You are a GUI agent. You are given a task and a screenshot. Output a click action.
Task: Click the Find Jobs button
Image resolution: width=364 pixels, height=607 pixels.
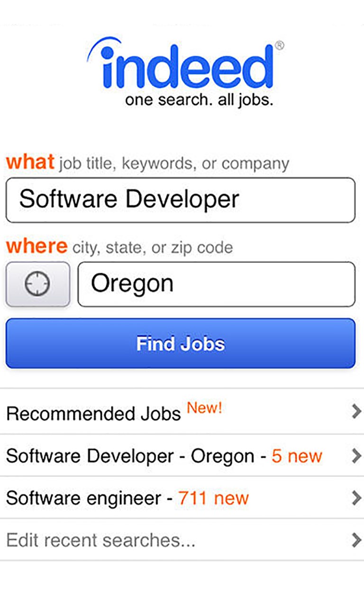click(181, 343)
